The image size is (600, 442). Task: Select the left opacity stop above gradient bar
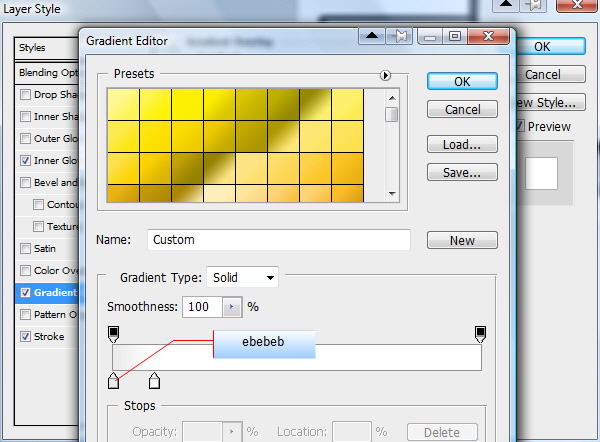pos(114,334)
